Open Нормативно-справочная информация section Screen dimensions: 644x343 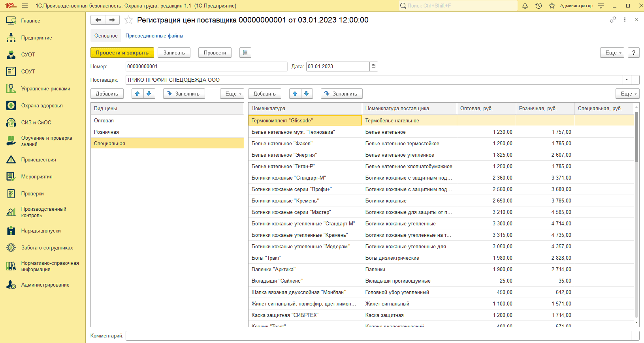pos(43,266)
